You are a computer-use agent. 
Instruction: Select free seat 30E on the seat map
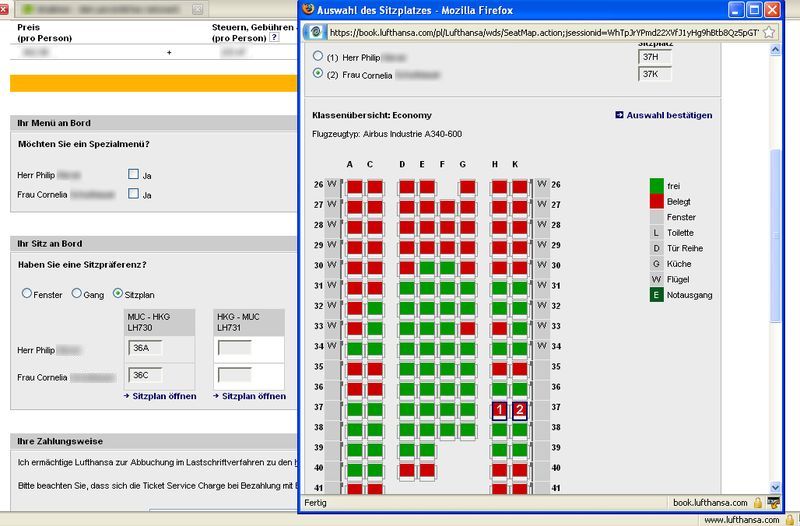click(427, 268)
